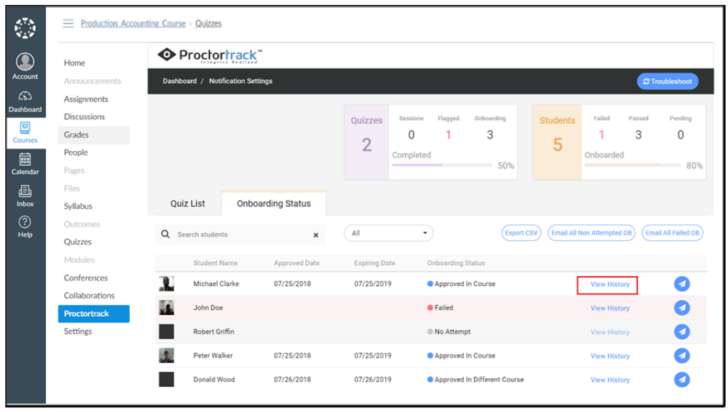Clear the student search with the X

pyautogui.click(x=316, y=235)
